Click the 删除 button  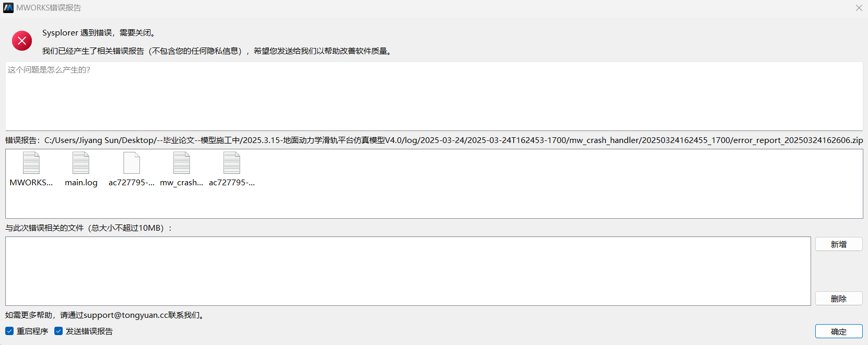pyautogui.click(x=839, y=299)
